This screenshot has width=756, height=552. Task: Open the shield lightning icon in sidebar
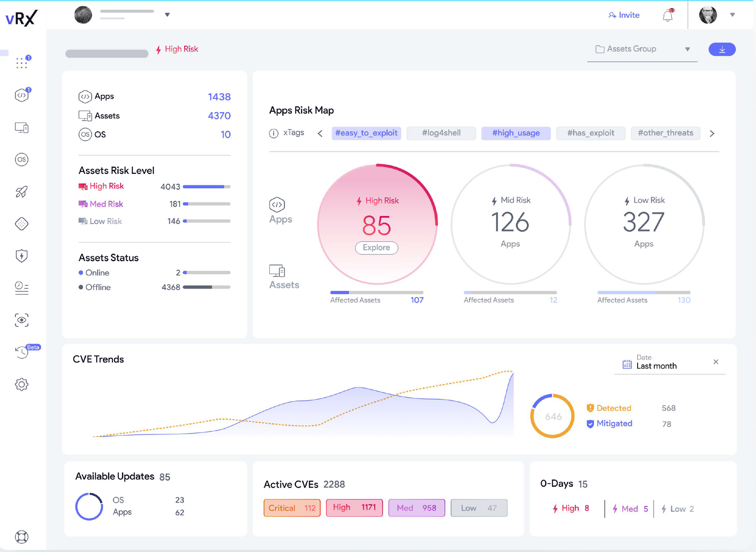coord(22,256)
